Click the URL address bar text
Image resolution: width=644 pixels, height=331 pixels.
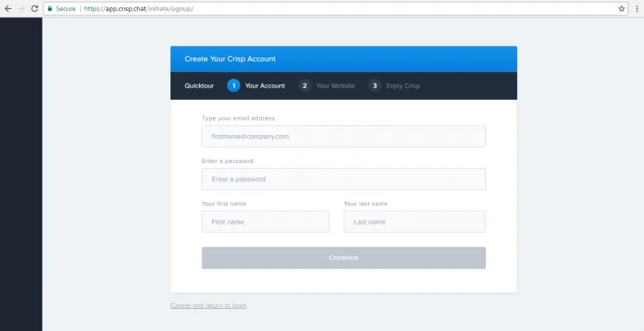[x=138, y=9]
